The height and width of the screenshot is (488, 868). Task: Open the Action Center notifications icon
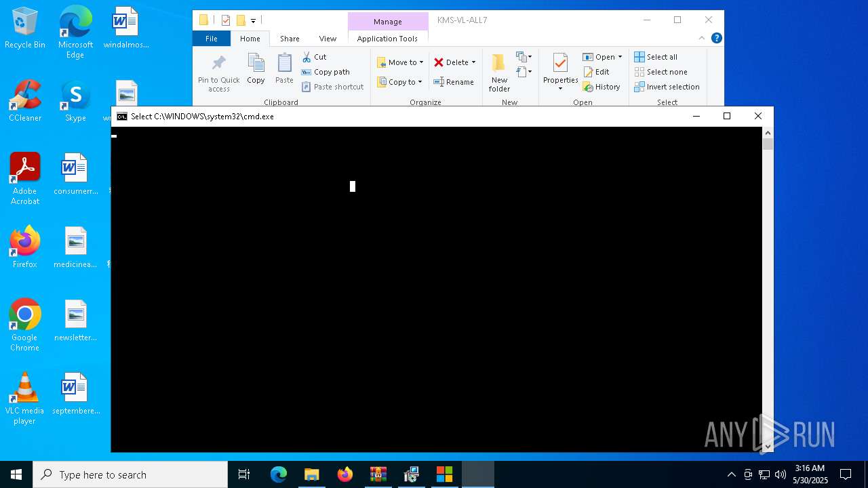coord(846,474)
